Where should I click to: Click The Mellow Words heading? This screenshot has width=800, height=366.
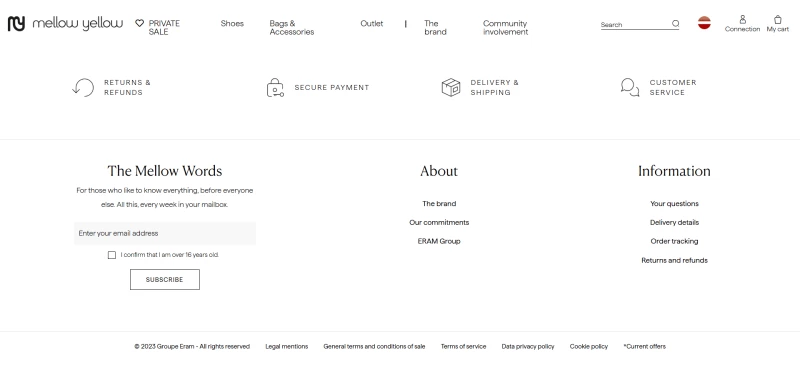click(165, 171)
